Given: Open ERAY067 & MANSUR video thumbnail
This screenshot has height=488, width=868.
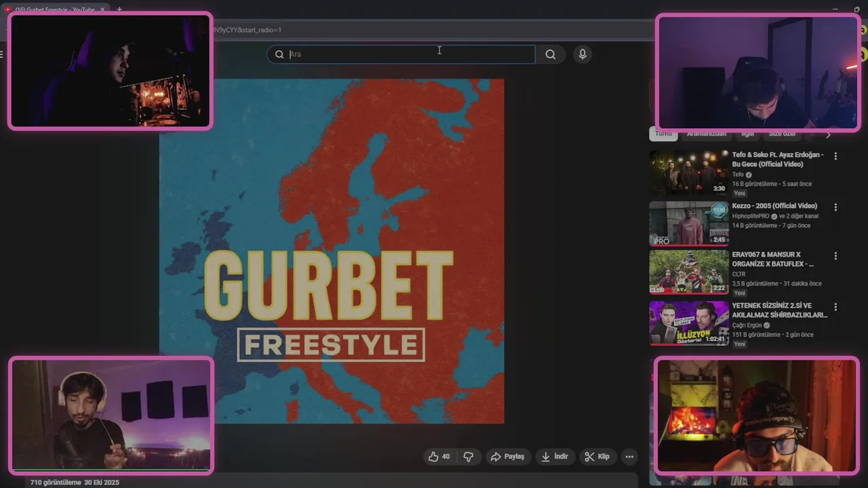Looking at the screenshot, I should (689, 272).
